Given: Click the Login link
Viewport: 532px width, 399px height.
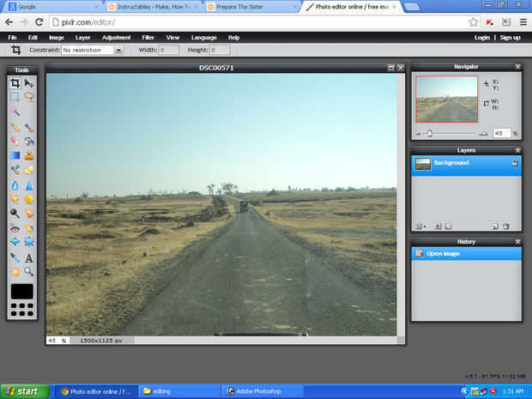Looking at the screenshot, I should click(482, 38).
